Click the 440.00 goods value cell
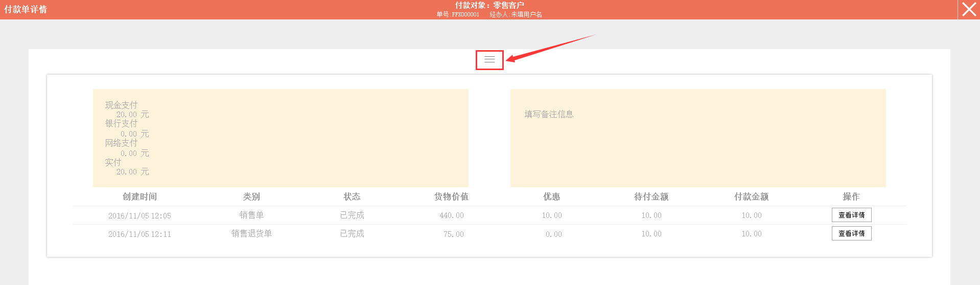980x285 pixels. [x=452, y=215]
